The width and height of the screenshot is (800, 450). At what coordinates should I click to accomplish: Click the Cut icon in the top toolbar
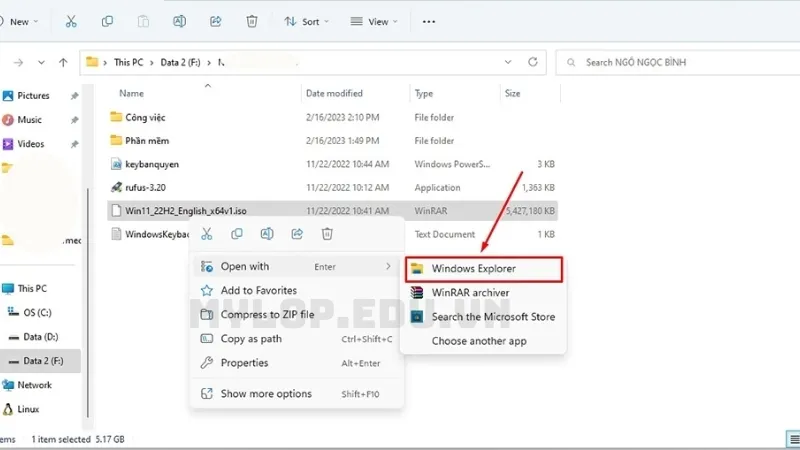tap(71, 21)
